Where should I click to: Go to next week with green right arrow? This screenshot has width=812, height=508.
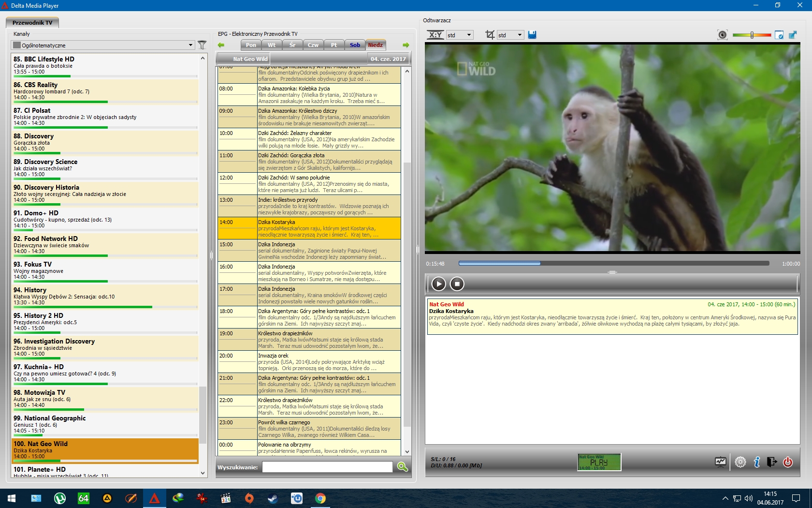pyautogui.click(x=406, y=45)
